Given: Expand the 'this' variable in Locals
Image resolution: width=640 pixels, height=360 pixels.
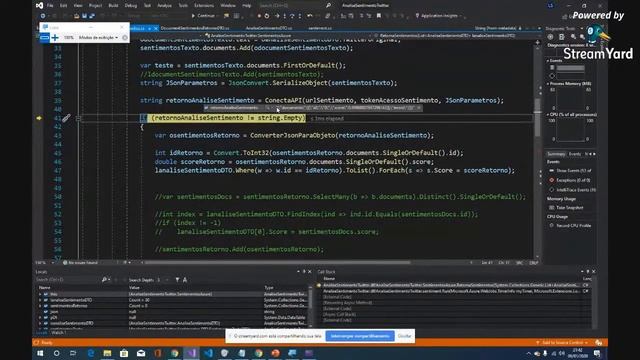Looking at the screenshot, I should pos(40,294).
